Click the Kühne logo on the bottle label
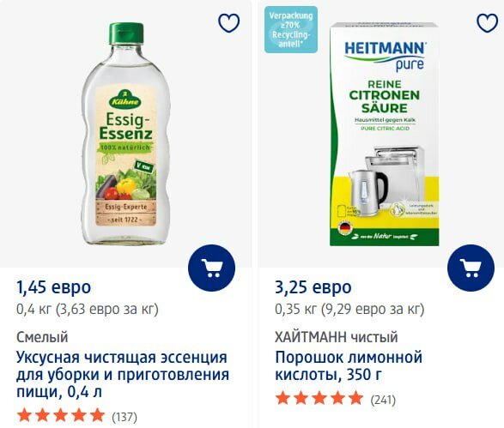The width and height of the screenshot is (504, 428). pos(125,99)
